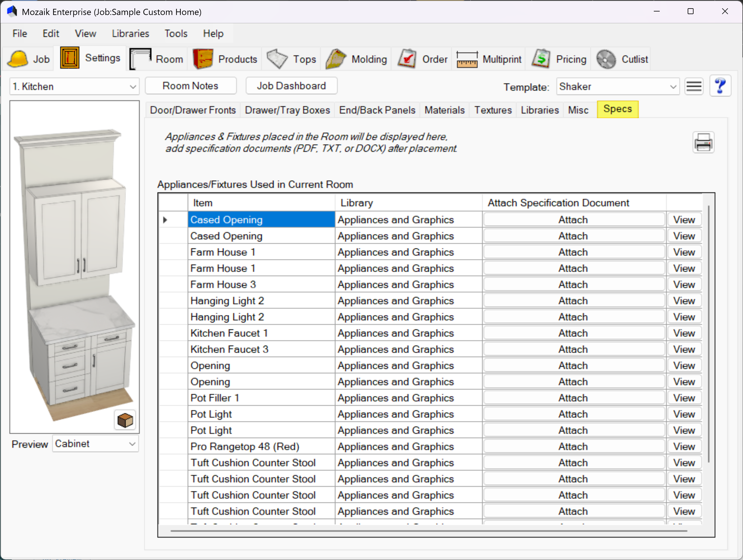Open the Order checklist icon
This screenshot has height=560, width=743.
click(x=407, y=59)
